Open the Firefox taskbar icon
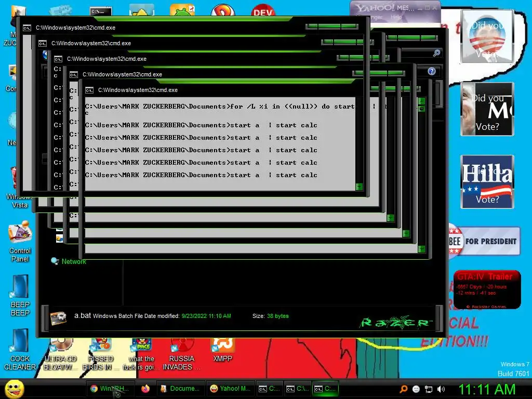Screen dimensions: 532x399 pyautogui.click(x=145, y=389)
